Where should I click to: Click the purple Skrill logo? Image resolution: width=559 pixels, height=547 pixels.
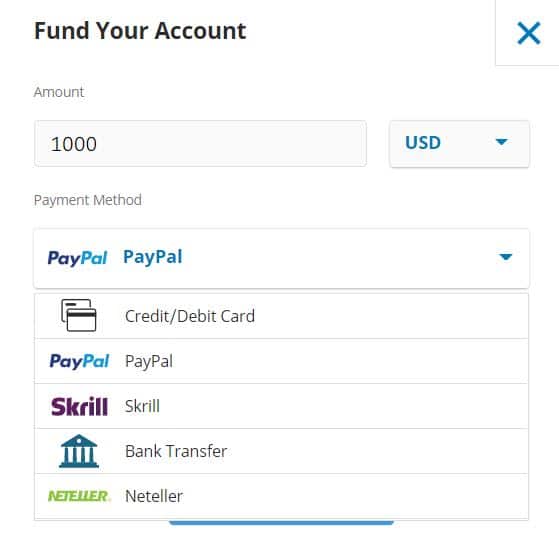tap(79, 406)
